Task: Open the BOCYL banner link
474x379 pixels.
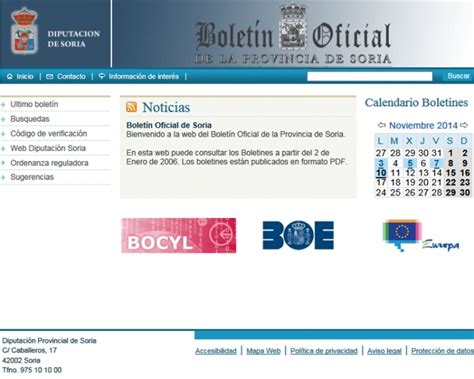Action: click(179, 235)
